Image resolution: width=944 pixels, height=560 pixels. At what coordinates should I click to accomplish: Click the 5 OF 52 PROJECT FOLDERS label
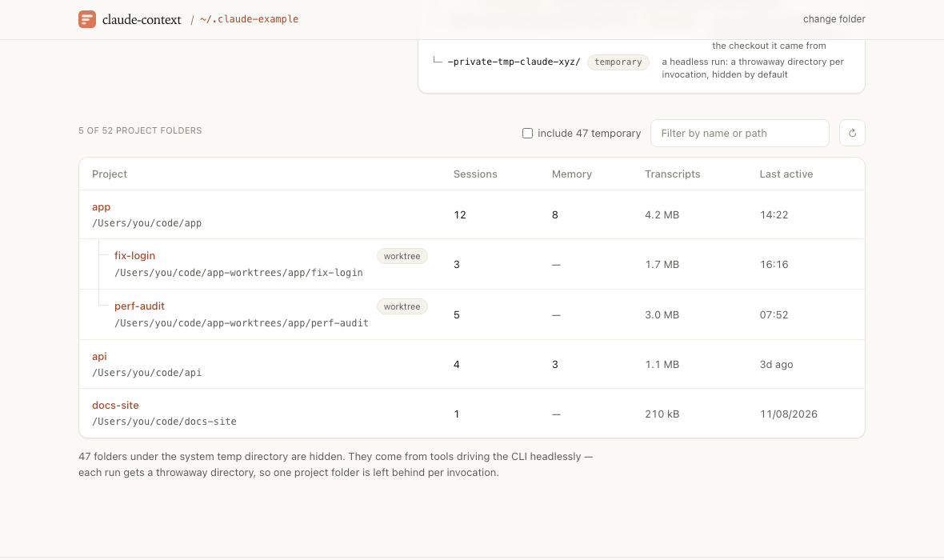(140, 130)
